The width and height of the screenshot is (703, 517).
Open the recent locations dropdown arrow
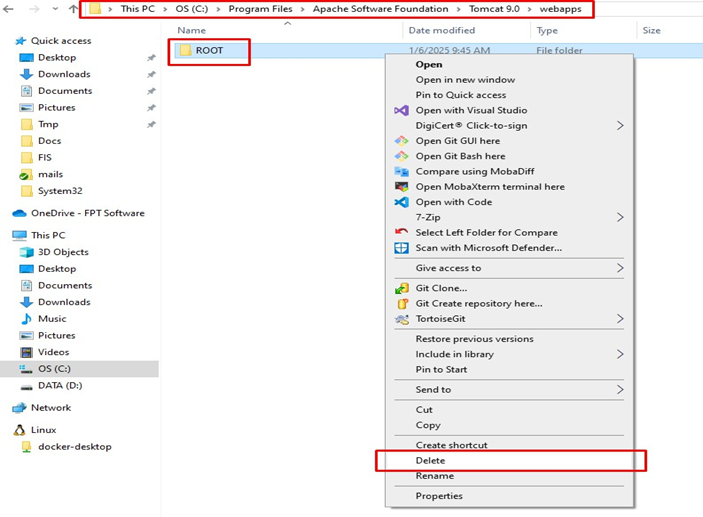click(55, 9)
